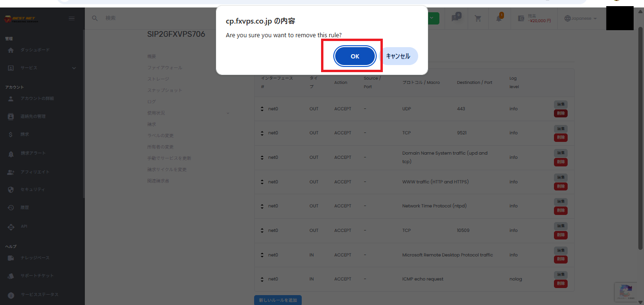Click reorder arrows on ICMP echo request row
The image size is (644, 305).
click(x=262, y=279)
